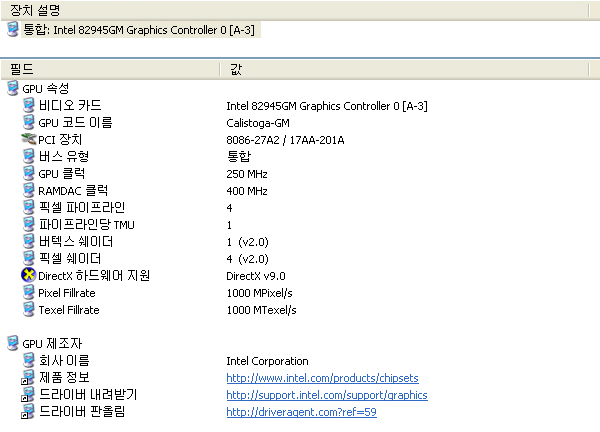Select the 픽셀 쉐이더 field label
This screenshot has height=432, width=600.
[x=70, y=259]
